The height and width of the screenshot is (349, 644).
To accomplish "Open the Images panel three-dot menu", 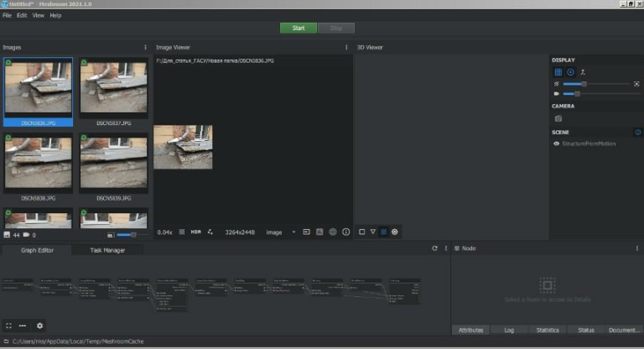I will [146, 47].
